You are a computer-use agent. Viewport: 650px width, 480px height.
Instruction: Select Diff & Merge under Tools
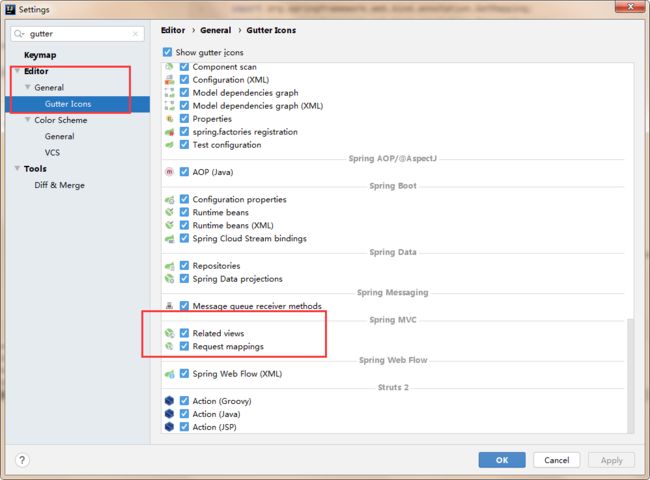tap(59, 185)
